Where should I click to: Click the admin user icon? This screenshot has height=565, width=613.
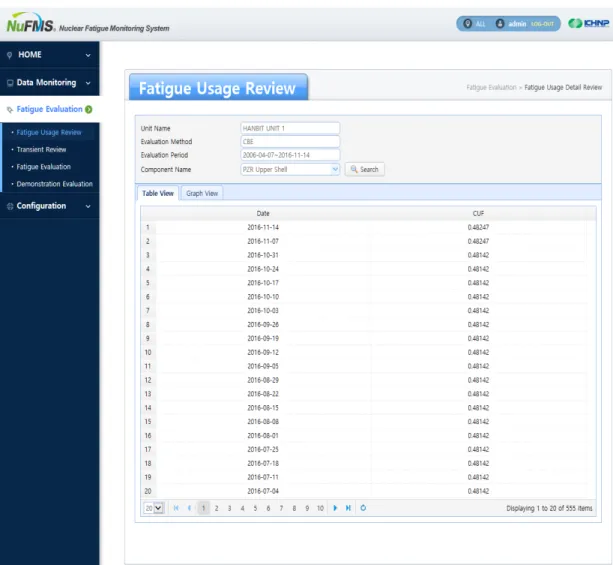click(500, 24)
